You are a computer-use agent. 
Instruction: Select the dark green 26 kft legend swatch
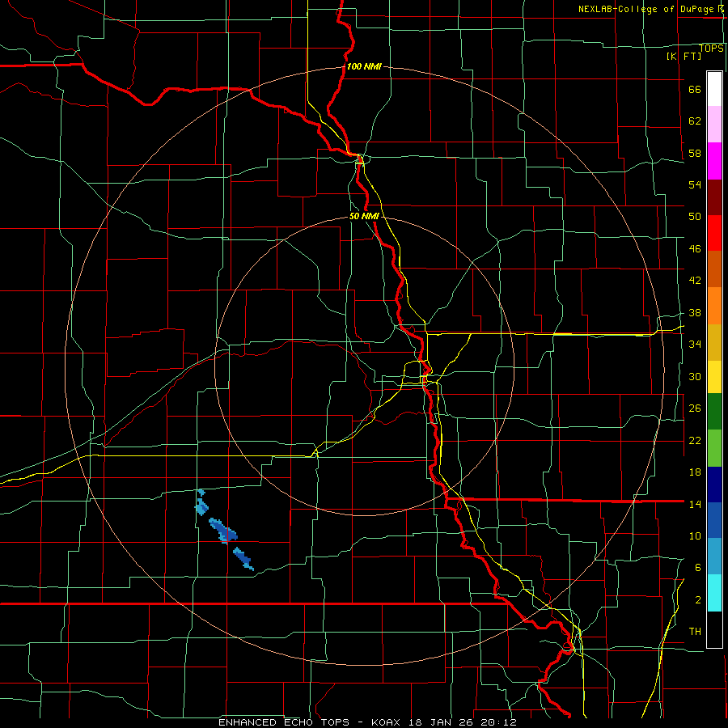click(x=714, y=412)
